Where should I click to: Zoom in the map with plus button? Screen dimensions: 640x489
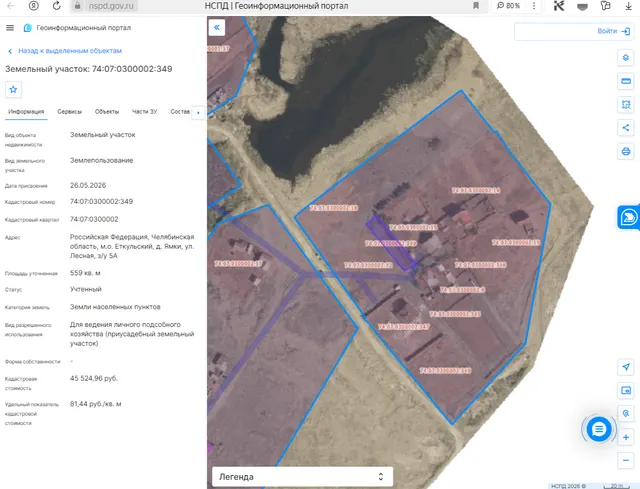(625, 438)
